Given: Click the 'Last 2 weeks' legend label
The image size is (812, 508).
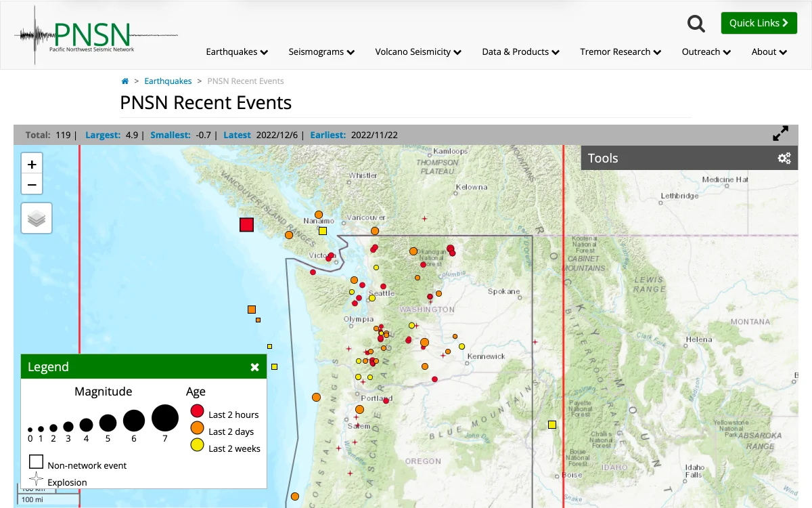Looking at the screenshot, I should click(234, 448).
